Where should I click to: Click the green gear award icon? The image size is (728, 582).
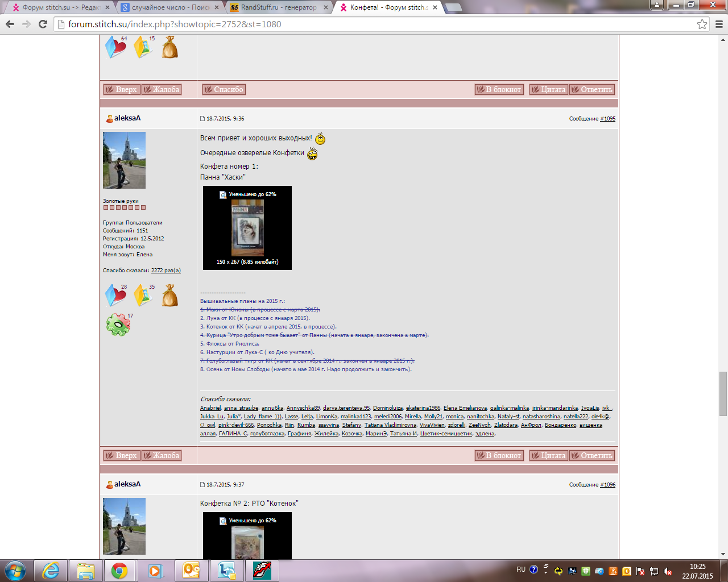point(118,325)
